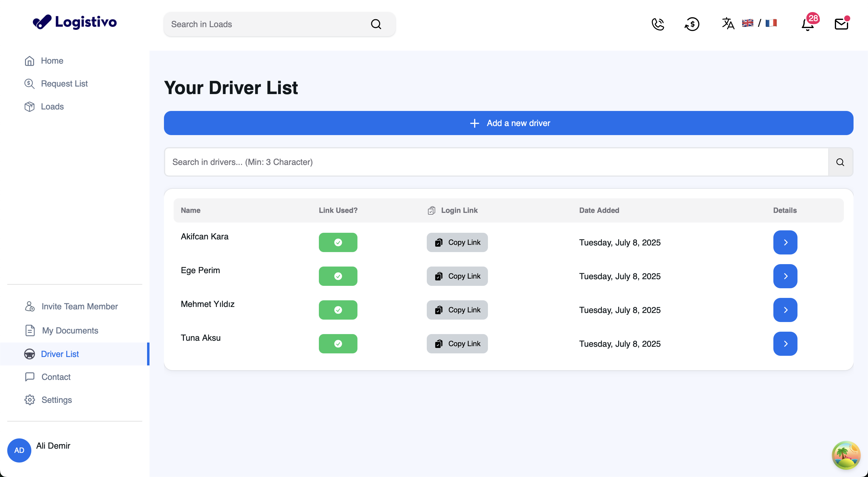Expand details chevron for Mehmet Yıldız
868x477 pixels.
point(785,310)
